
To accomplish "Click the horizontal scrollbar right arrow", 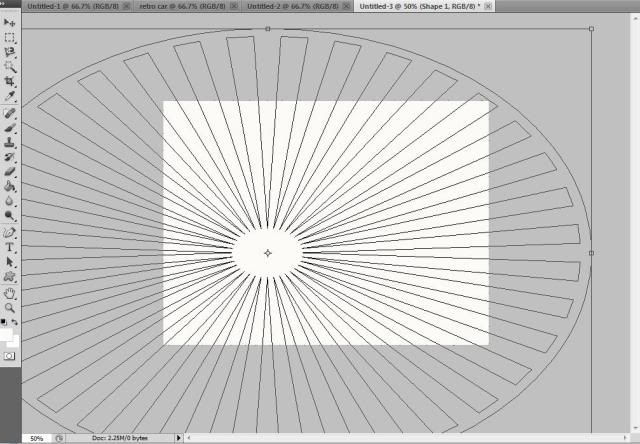I will tap(624, 438).
